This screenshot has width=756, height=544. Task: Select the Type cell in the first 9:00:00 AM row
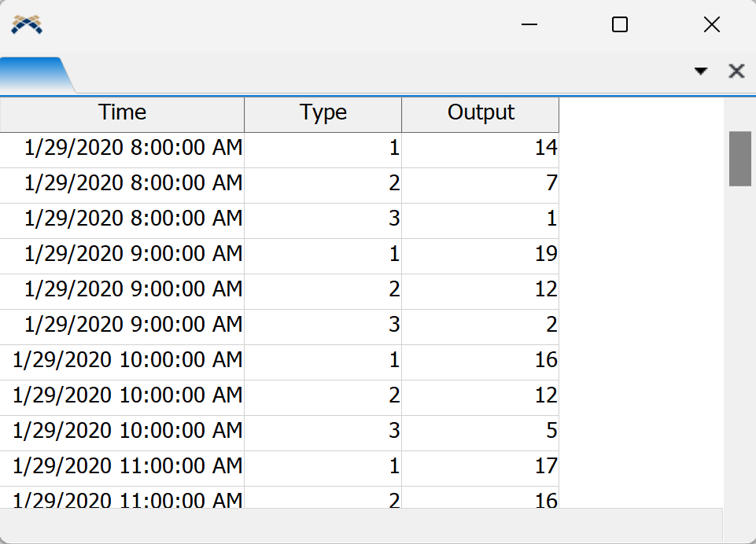click(x=323, y=254)
